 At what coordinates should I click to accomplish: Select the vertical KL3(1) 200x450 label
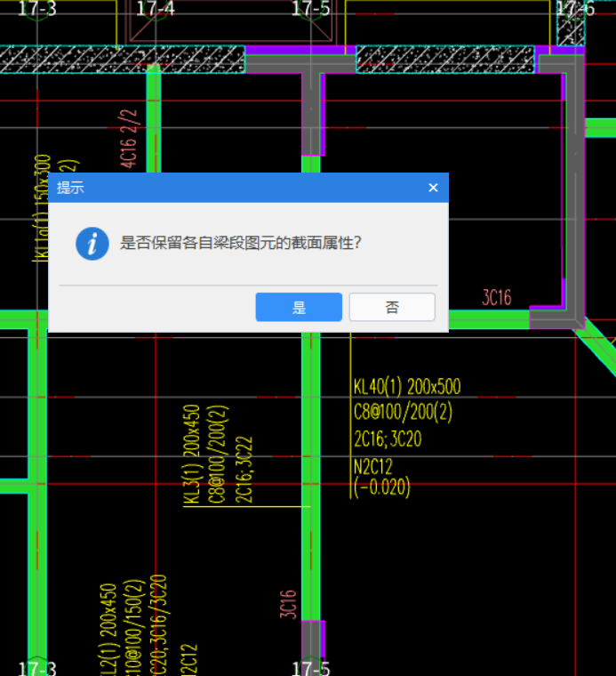point(192,455)
